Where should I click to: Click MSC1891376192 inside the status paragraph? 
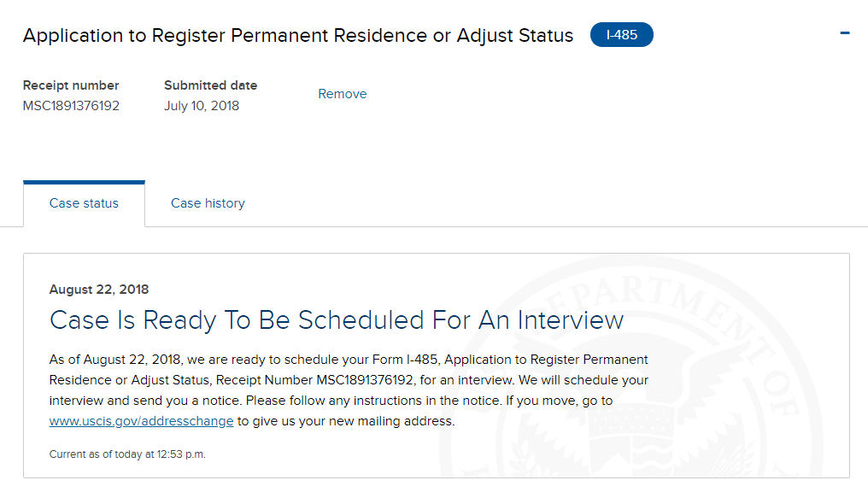point(365,380)
